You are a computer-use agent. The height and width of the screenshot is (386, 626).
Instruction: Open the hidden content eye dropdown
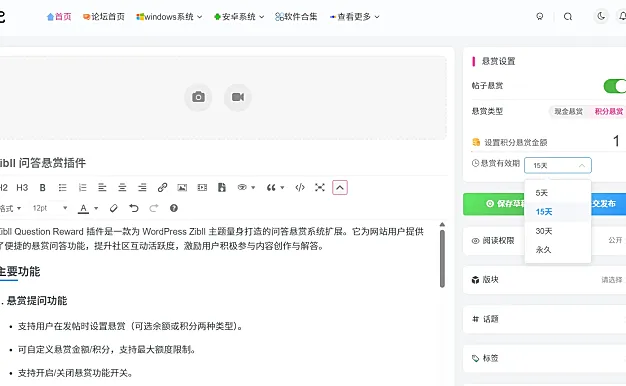[246, 188]
